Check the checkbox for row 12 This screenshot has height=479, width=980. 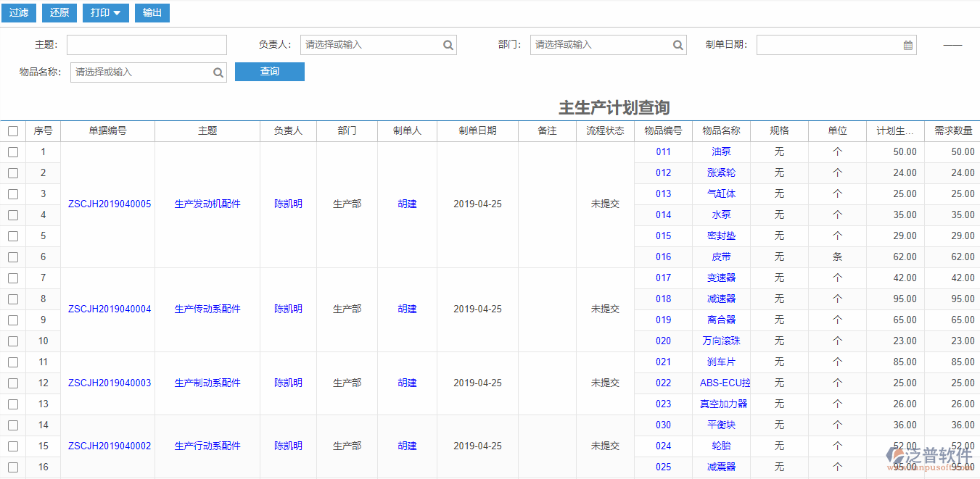coord(12,383)
